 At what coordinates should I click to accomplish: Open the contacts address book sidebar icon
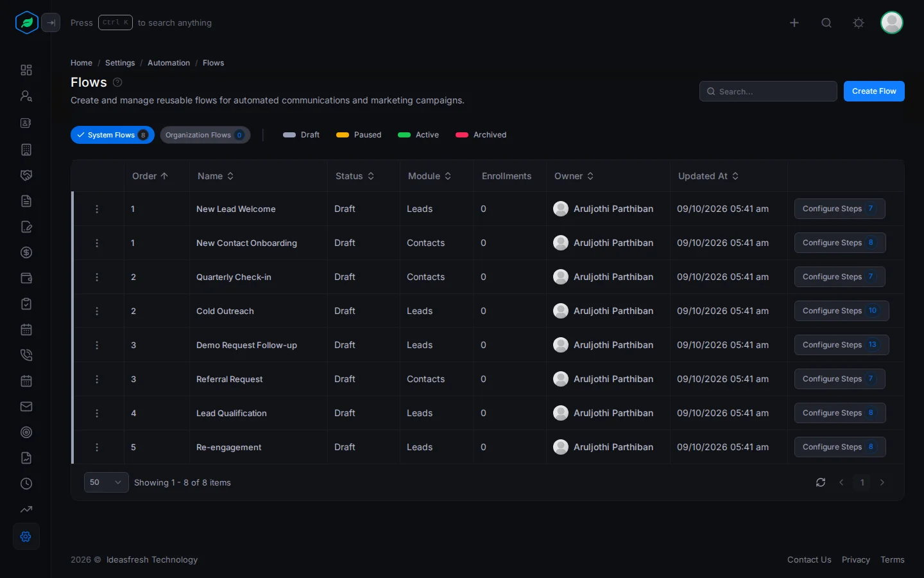(26, 123)
